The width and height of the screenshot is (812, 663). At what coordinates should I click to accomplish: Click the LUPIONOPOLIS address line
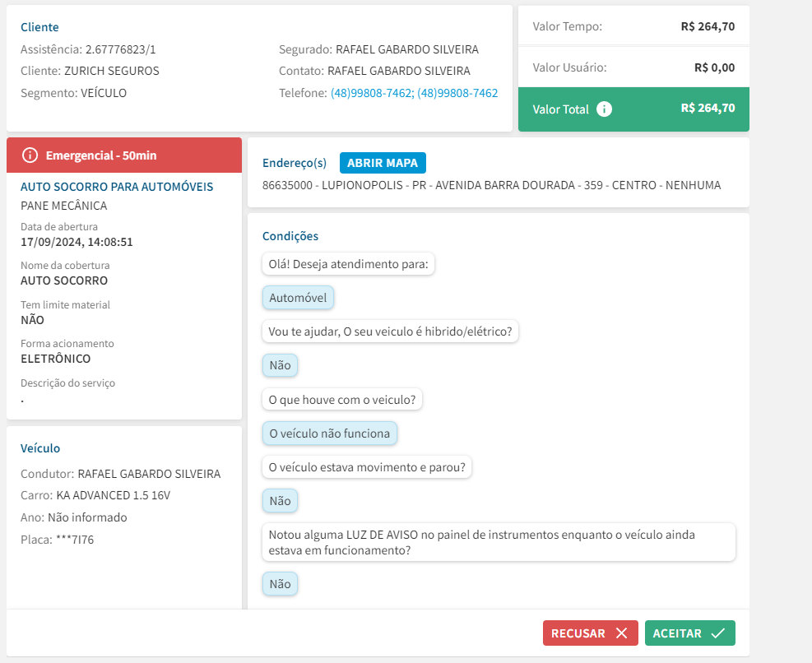click(x=491, y=185)
